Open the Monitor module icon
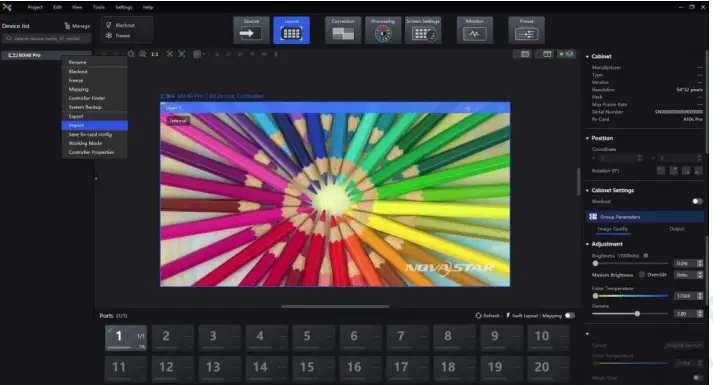The height and width of the screenshot is (385, 713). [474, 30]
